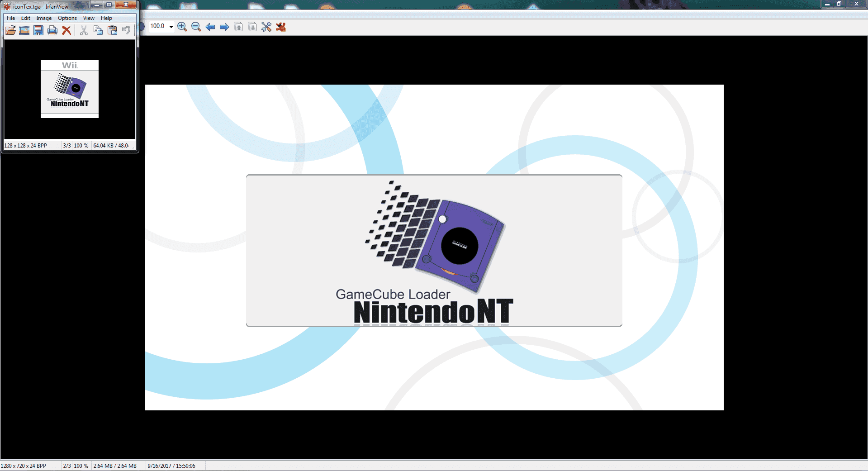
Task: Click the '2.64 MB / 2.64 MB' status entry
Action: [x=115, y=466]
